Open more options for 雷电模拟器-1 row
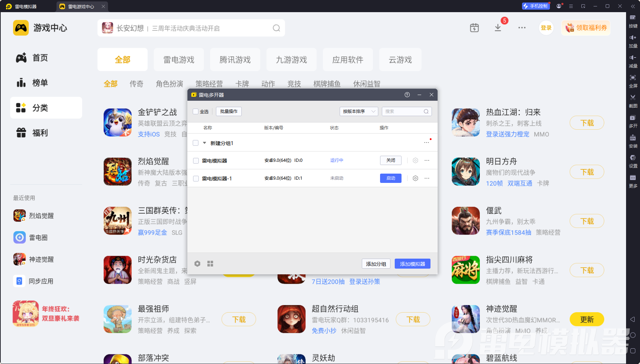The image size is (640, 364). click(x=427, y=178)
